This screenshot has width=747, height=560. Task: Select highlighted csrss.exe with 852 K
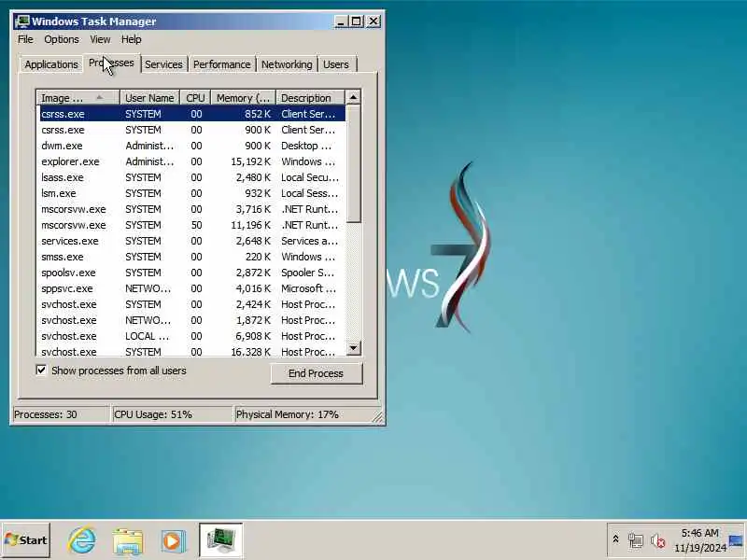pyautogui.click(x=192, y=114)
